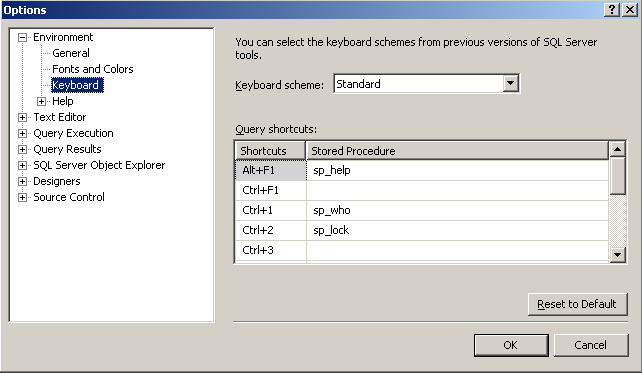Click the empty Ctrl+F1 procedure cell

[x=457, y=190]
